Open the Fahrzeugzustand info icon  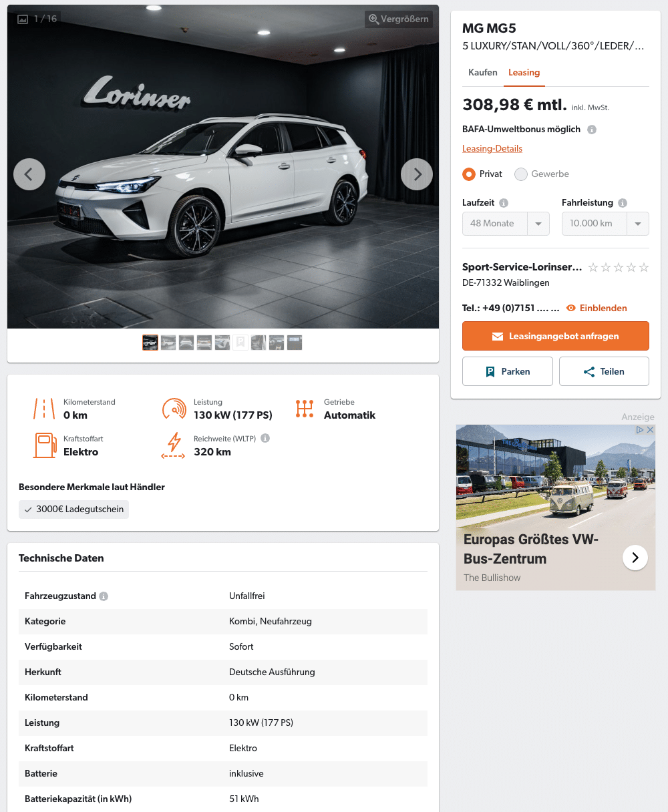[104, 596]
